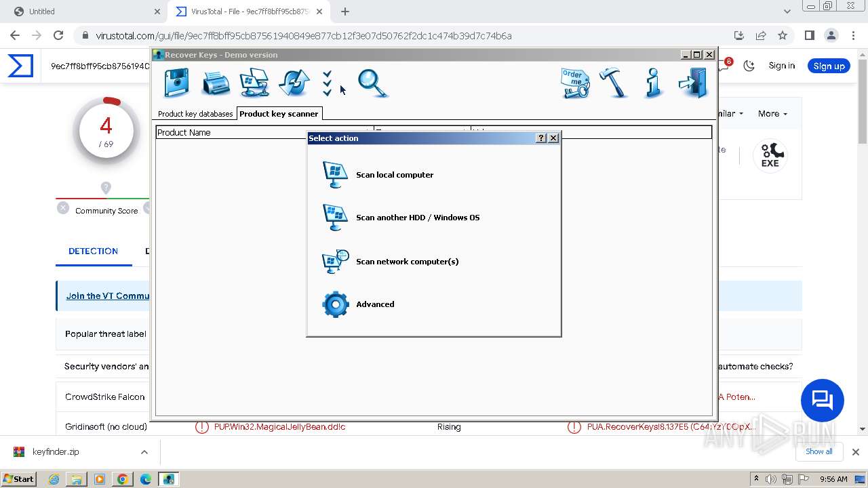Click the floppy disk save icon in Recover Keys

tap(177, 83)
